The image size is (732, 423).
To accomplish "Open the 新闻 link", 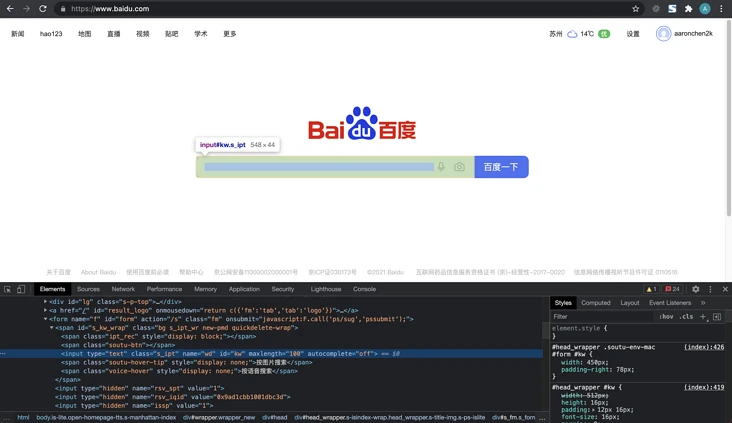I will 18,34.
